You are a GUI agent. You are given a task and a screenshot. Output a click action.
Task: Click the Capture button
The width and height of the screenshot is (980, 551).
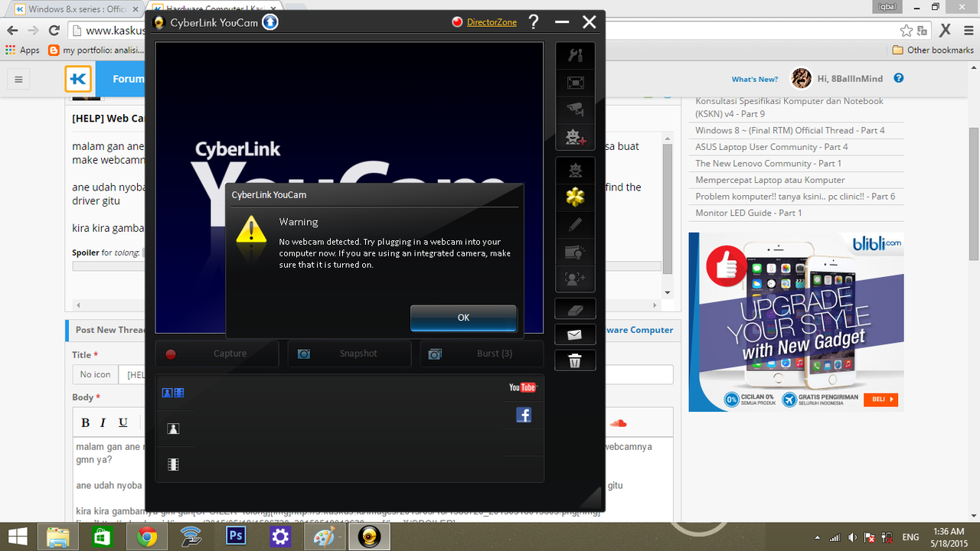tap(217, 354)
